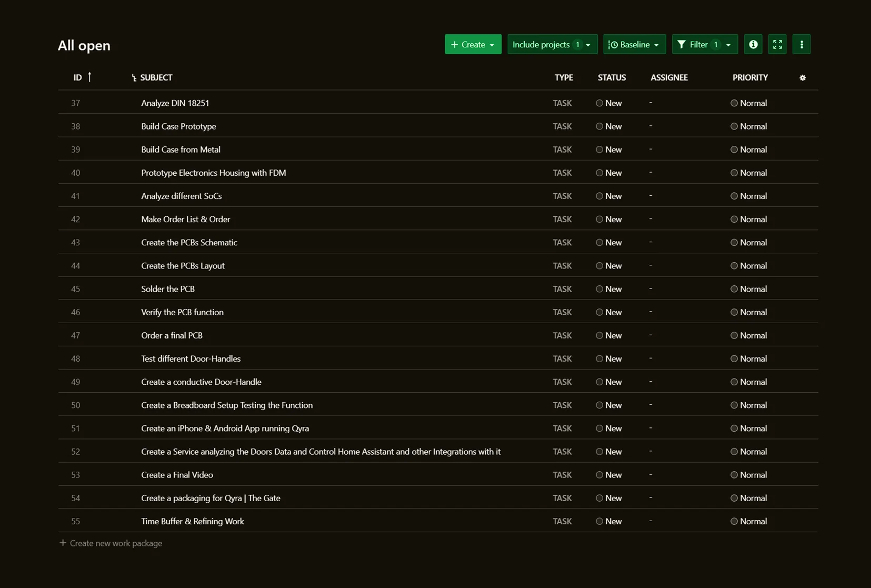Edit Normal priority of Build Case Prototype
This screenshot has width=871, height=588.
[x=748, y=126]
